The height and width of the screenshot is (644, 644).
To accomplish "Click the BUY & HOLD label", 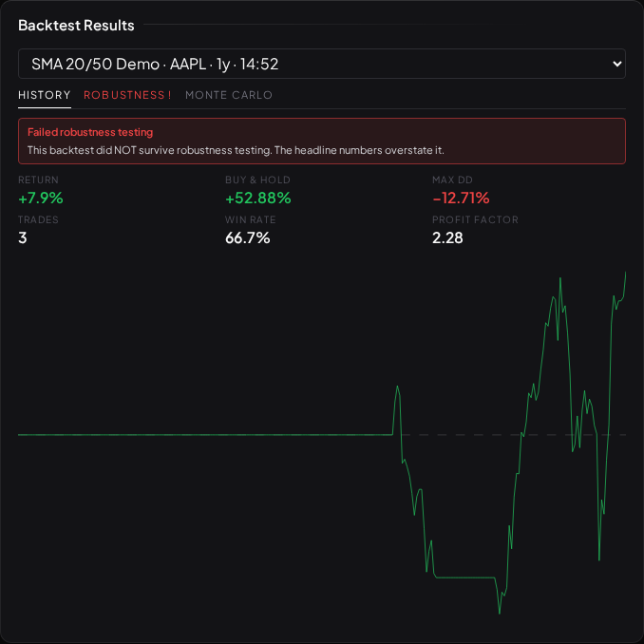I will coord(257,180).
